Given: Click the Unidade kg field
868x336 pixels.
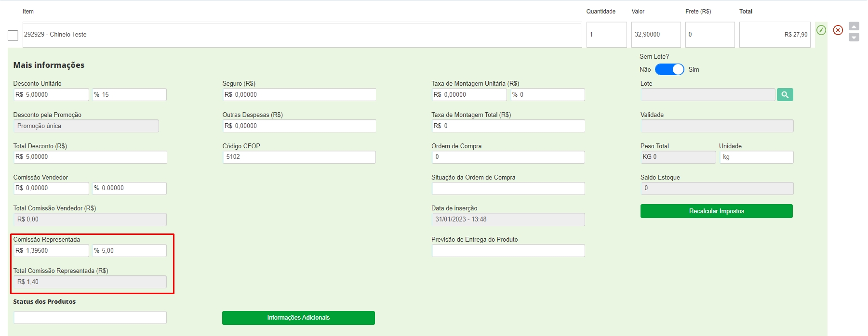Looking at the screenshot, I should [x=756, y=157].
